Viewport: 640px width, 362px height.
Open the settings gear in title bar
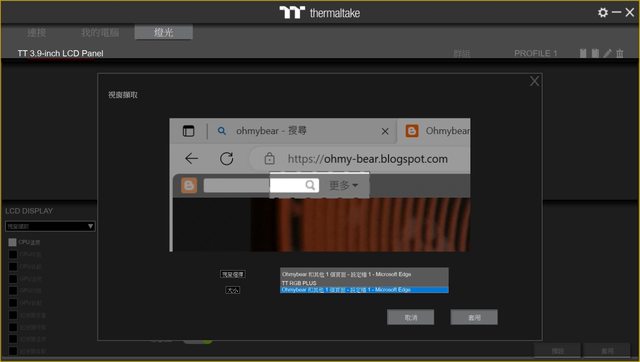[602, 12]
